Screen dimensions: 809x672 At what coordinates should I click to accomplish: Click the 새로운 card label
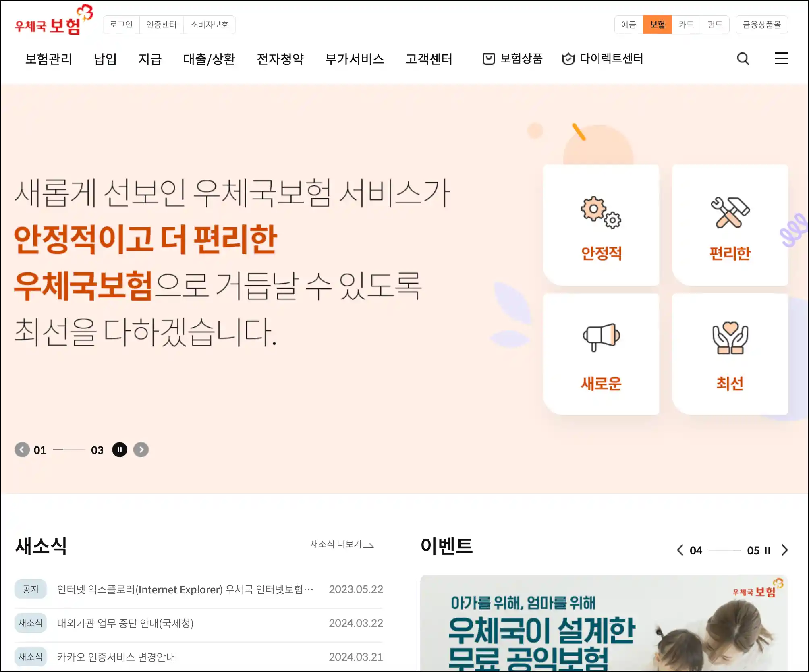coord(601,383)
